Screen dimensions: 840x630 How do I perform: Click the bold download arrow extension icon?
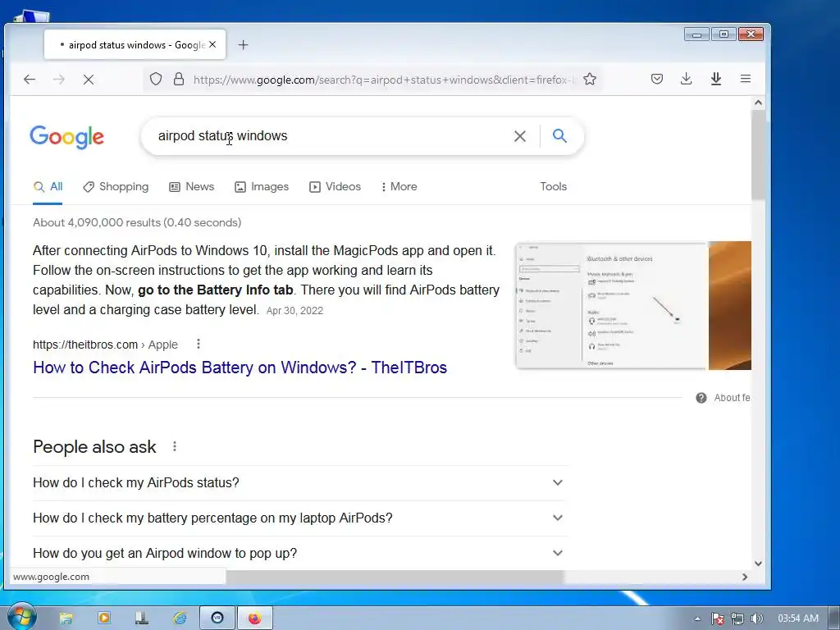(715, 80)
